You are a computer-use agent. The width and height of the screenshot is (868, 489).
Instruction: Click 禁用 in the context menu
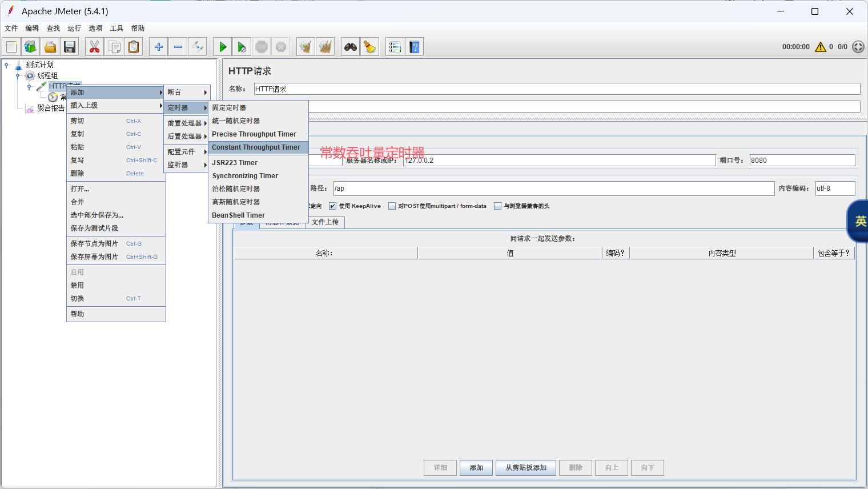tap(116, 286)
